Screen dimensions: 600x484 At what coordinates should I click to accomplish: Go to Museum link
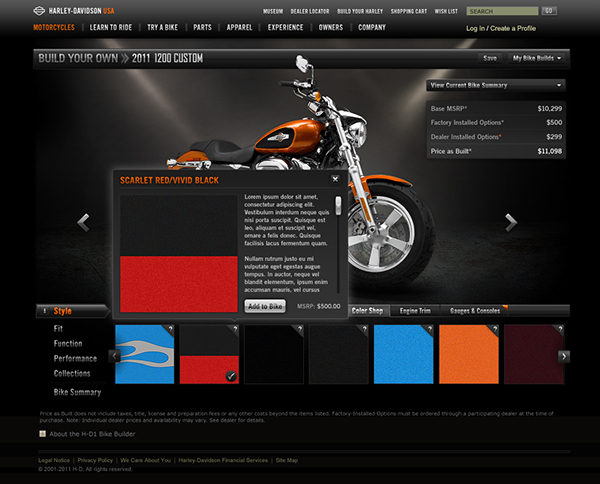click(273, 11)
